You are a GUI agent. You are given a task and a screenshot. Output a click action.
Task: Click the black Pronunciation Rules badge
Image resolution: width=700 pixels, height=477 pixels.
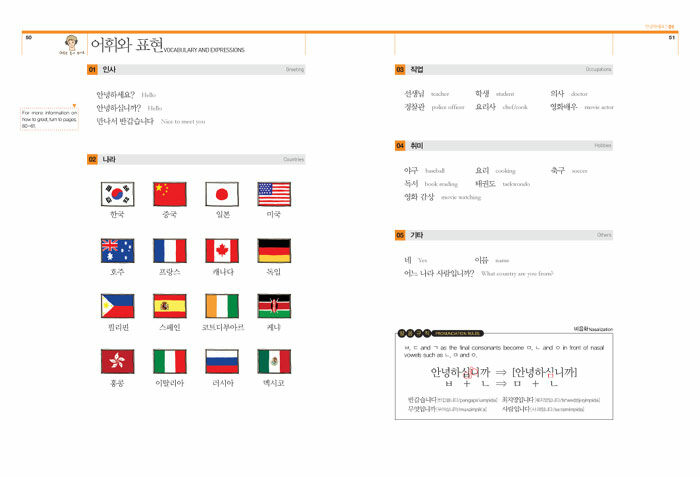click(441, 333)
